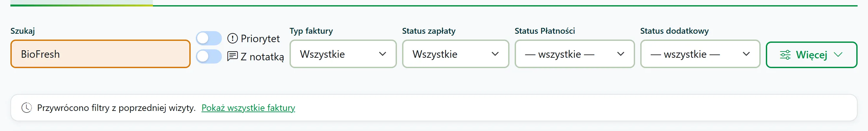Viewport: 868px width, 131px height.
Task: Click the Priorytet label text
Action: 260,39
